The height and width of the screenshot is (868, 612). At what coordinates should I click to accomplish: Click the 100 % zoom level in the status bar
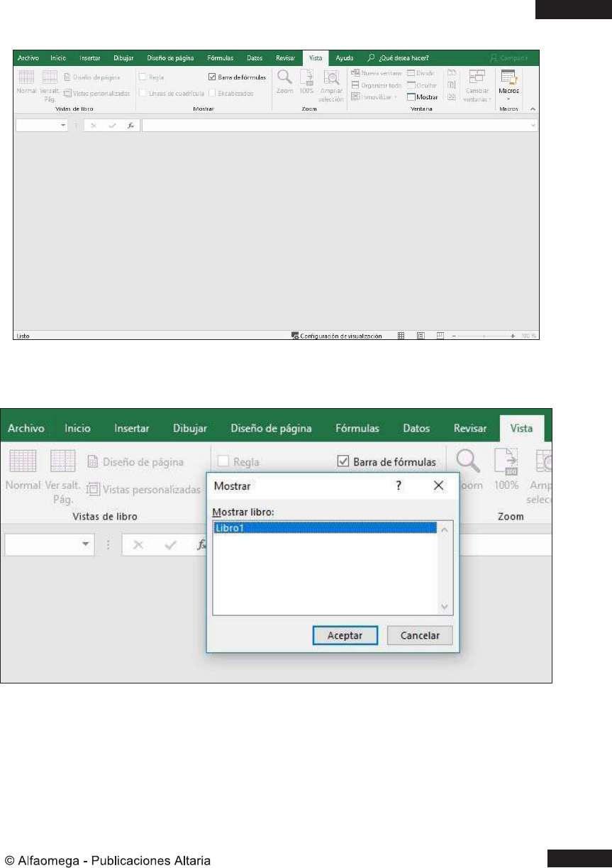(x=529, y=336)
